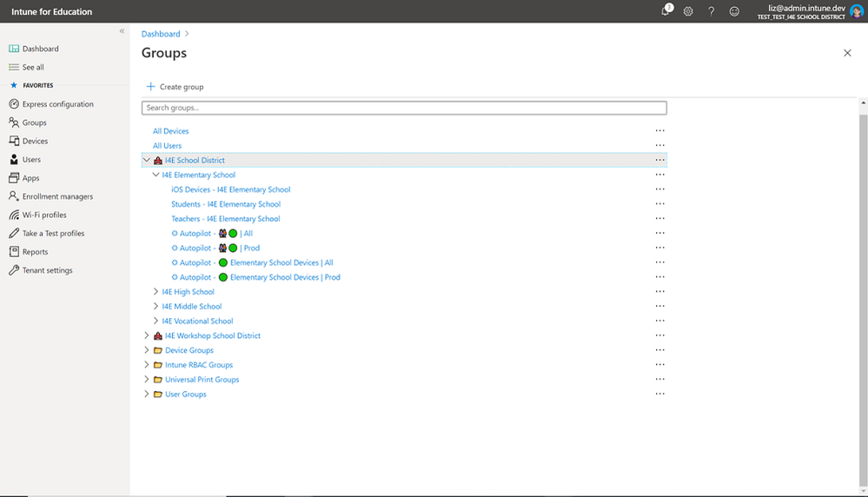Expand the User Groups folder

[147, 394]
